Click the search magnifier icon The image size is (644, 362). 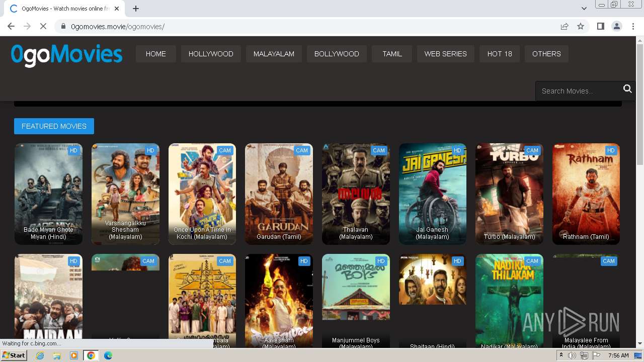[627, 89]
